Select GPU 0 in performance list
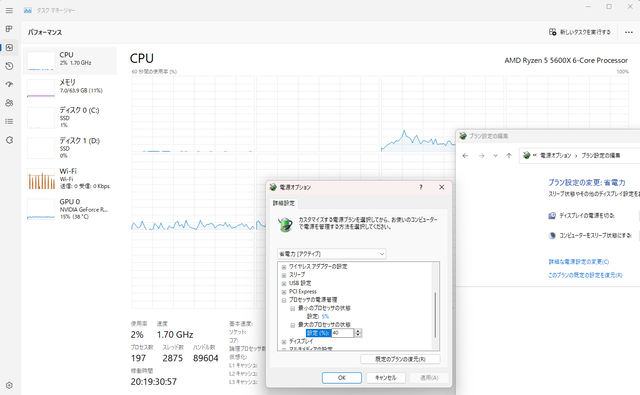This screenshot has width=640, height=395. [70, 209]
